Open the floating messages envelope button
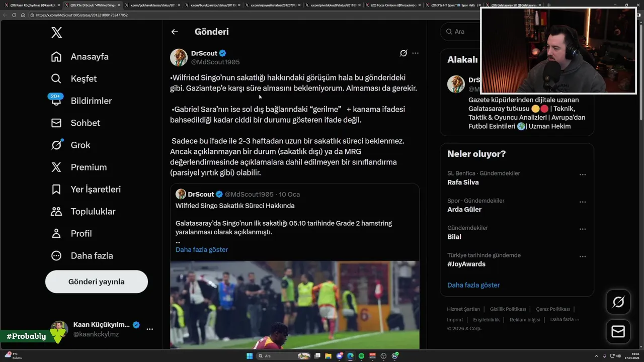This screenshot has height=362, width=644. pyautogui.click(x=618, y=332)
